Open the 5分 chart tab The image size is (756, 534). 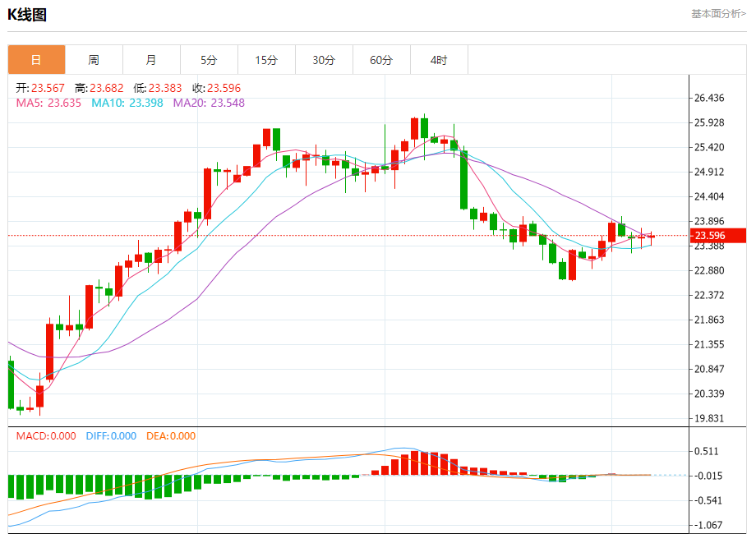(209, 60)
